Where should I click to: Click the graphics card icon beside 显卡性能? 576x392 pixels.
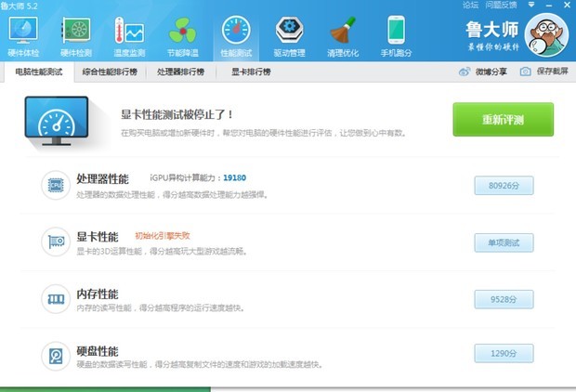pyautogui.click(x=56, y=242)
